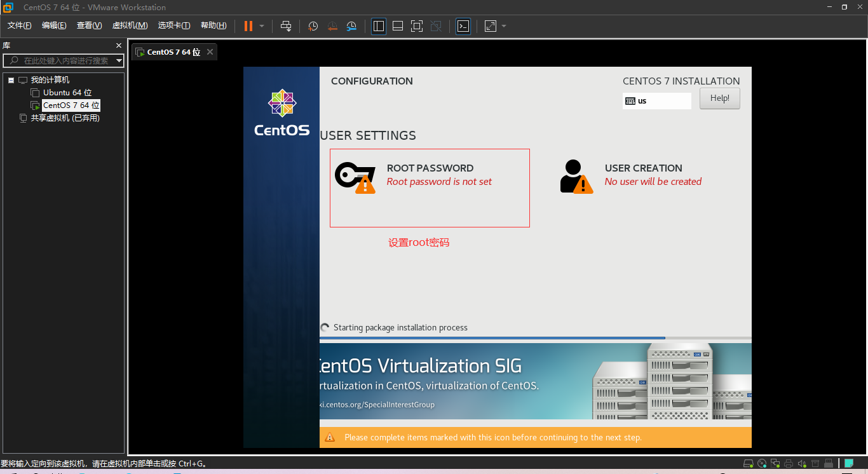Select 共享虚拟机 (已弃用) tree item
This screenshot has width=868, height=474.
tap(65, 118)
